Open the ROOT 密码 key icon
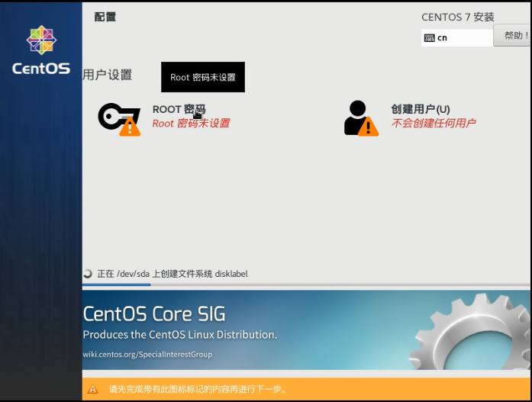The height and width of the screenshot is (402, 532). pyautogui.click(x=119, y=119)
